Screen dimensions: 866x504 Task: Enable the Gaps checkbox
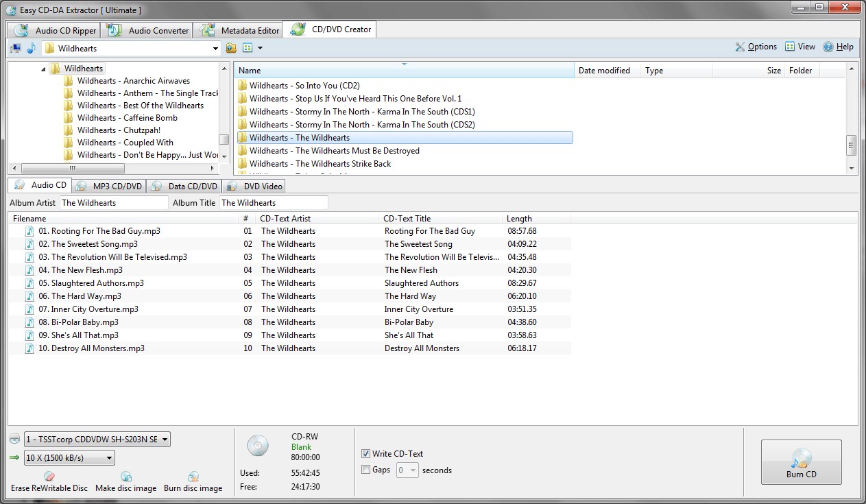point(365,470)
